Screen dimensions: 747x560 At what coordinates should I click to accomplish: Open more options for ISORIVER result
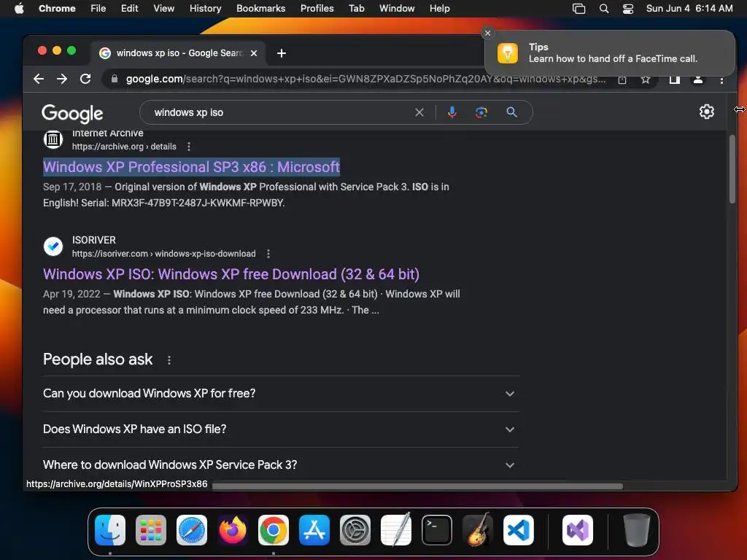268,254
